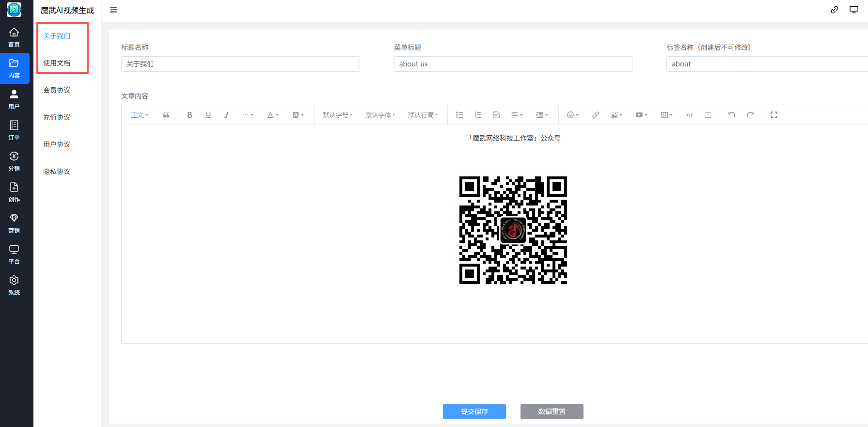Toggle italic text style

pyautogui.click(x=226, y=115)
